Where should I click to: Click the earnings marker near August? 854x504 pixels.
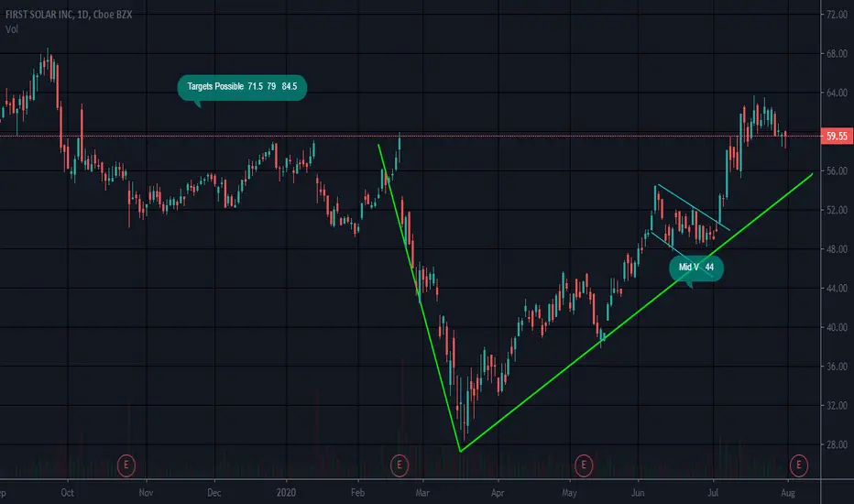[x=799, y=465]
